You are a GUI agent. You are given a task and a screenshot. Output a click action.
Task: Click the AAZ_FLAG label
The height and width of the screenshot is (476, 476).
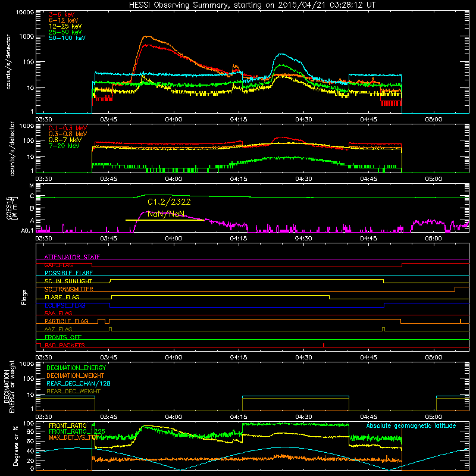[58, 329]
